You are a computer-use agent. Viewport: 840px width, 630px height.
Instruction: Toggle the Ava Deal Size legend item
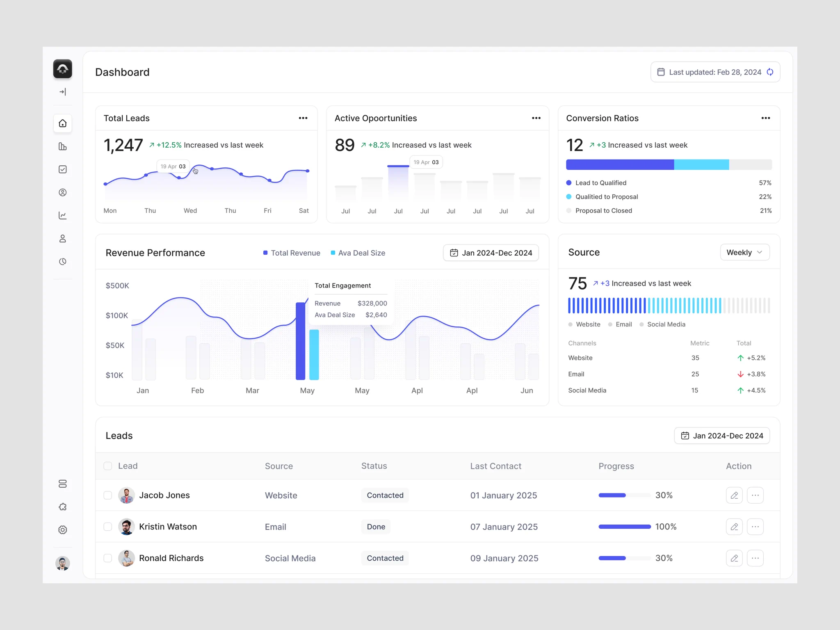pyautogui.click(x=358, y=253)
